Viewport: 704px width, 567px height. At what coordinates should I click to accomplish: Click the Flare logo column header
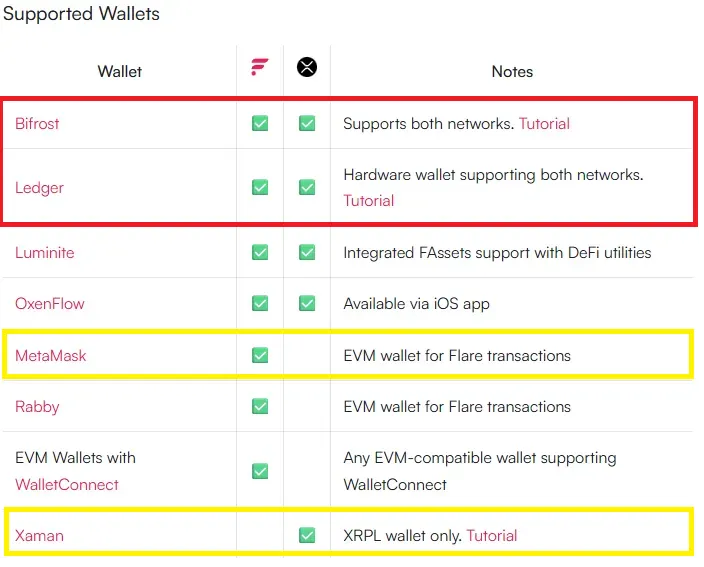pos(260,67)
